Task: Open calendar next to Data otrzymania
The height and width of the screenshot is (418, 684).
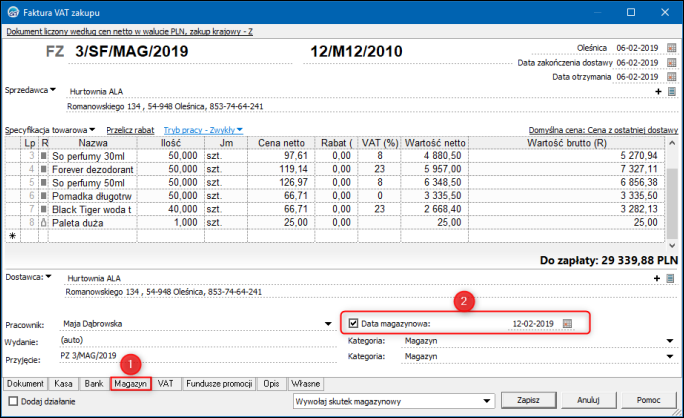Action: click(673, 76)
